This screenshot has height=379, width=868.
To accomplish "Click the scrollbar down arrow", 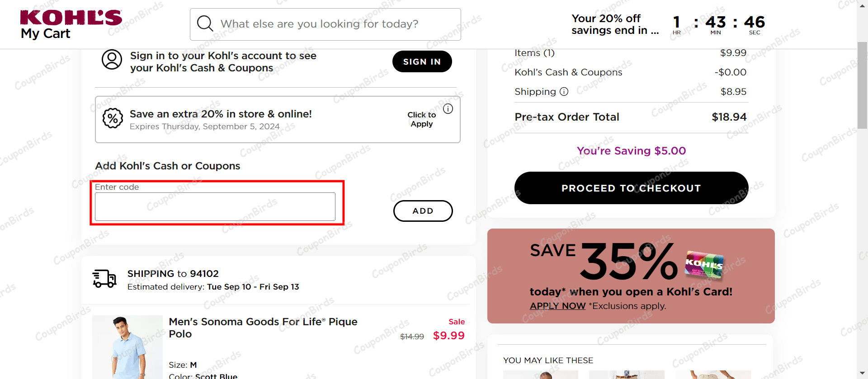I will (x=862, y=374).
